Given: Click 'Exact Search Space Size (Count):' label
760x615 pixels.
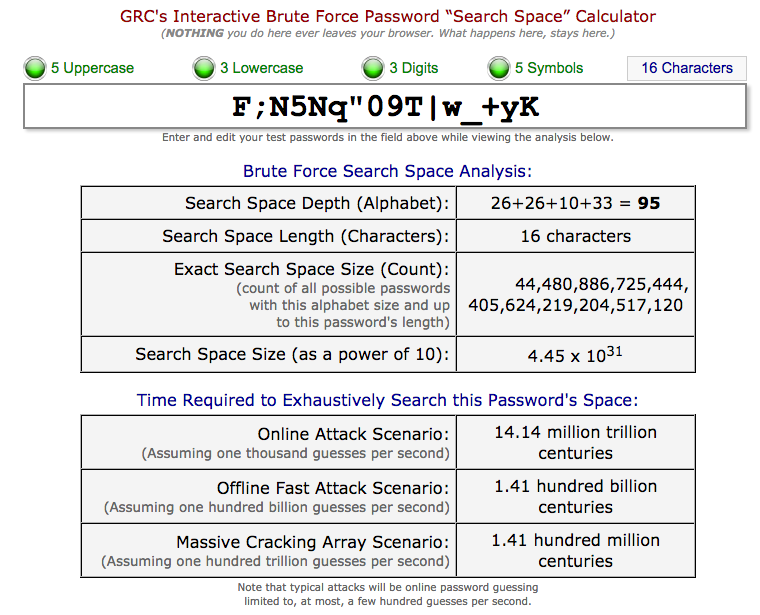Looking at the screenshot, I should pyautogui.click(x=312, y=269).
